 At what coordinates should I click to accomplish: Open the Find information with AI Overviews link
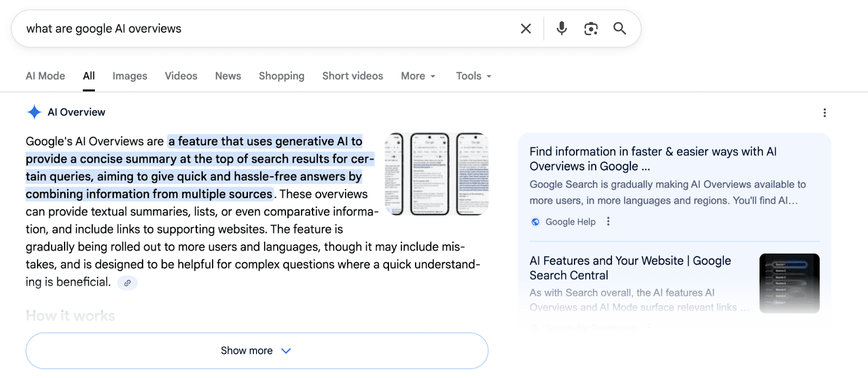click(653, 159)
